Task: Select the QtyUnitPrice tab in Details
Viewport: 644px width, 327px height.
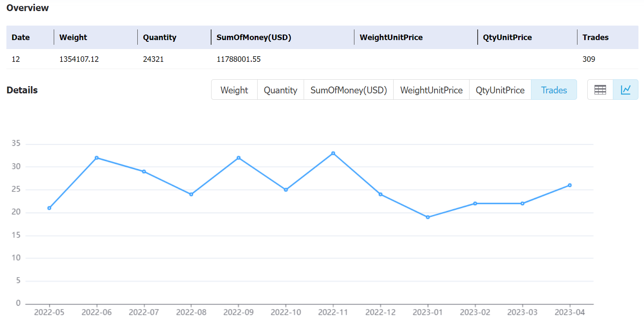Action: tap(500, 90)
